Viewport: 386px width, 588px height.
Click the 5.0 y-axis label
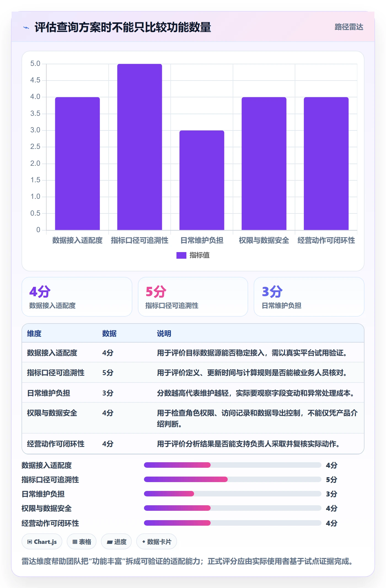tap(35, 64)
